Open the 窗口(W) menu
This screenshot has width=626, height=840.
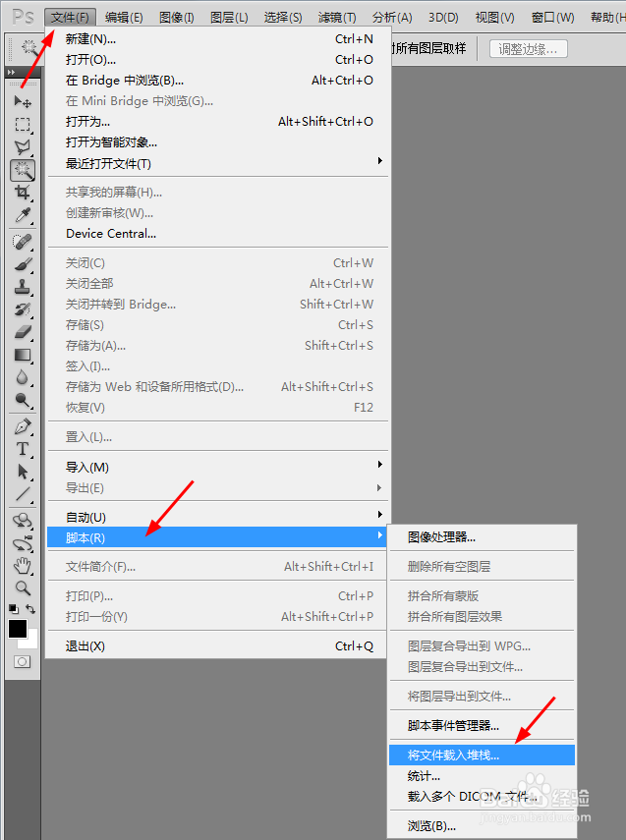552,17
